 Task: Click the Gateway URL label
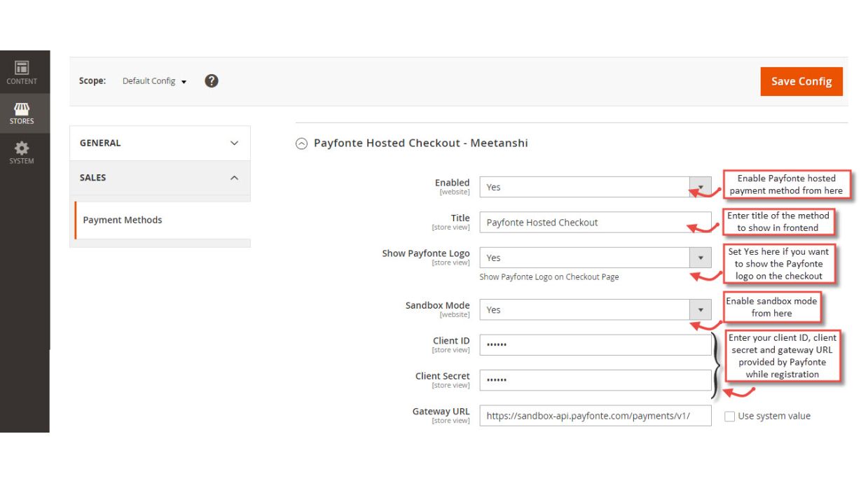[x=441, y=411]
